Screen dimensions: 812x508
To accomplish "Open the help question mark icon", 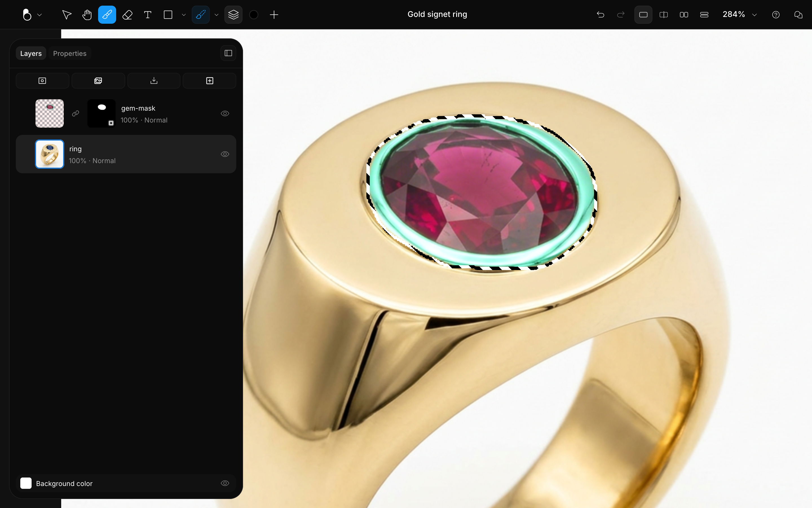I will pos(776,15).
